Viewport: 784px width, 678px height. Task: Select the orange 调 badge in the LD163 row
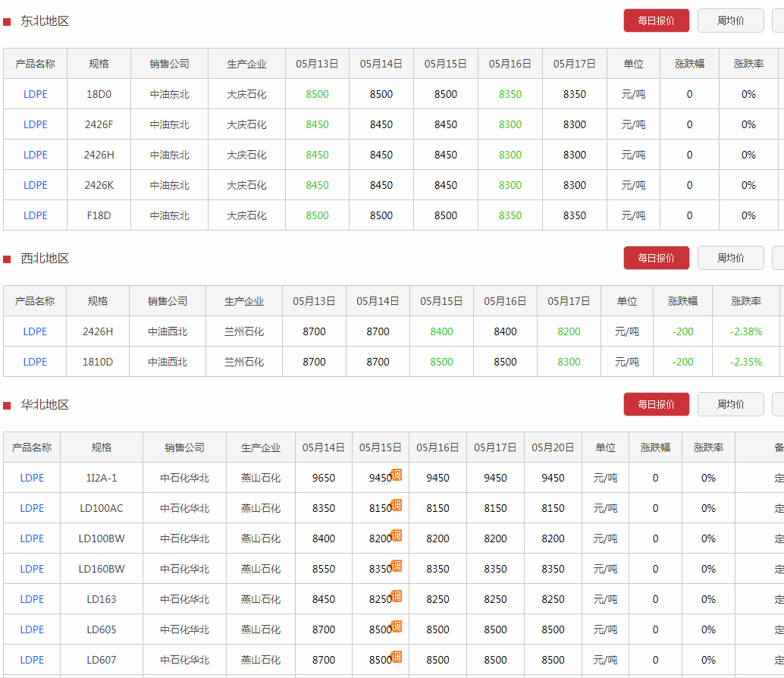coord(397,596)
